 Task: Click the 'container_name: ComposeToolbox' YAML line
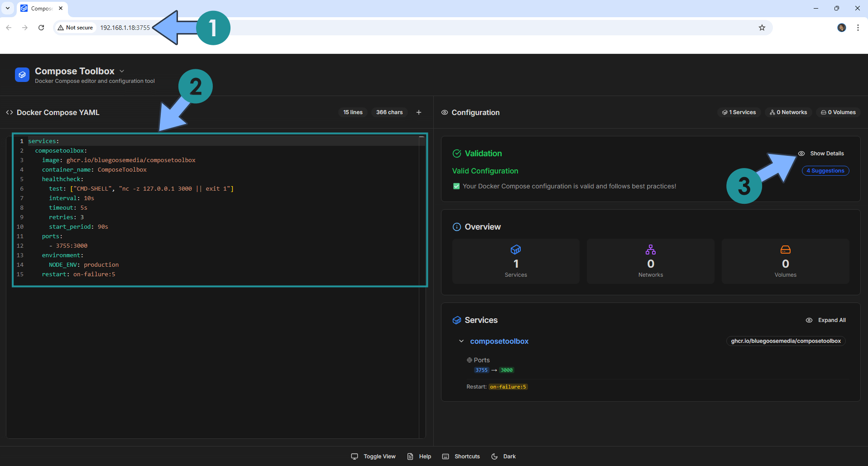pos(94,169)
